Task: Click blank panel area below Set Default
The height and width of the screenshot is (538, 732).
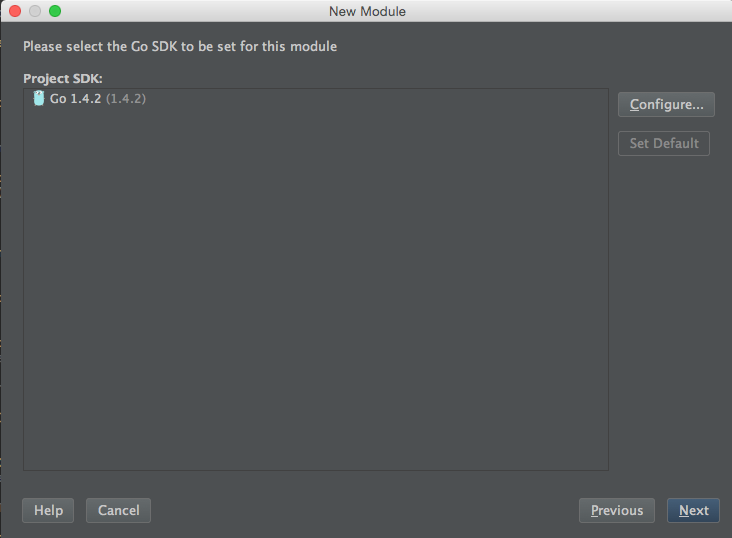Action: click(668, 304)
